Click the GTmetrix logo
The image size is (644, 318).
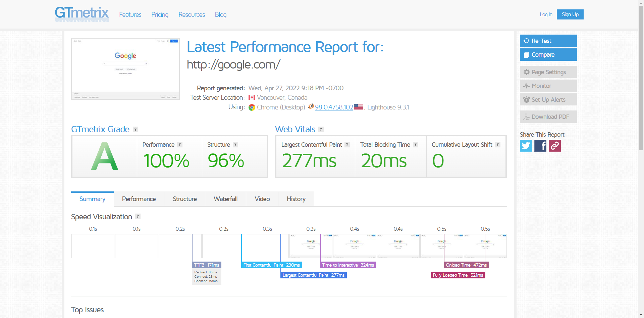pyautogui.click(x=82, y=14)
